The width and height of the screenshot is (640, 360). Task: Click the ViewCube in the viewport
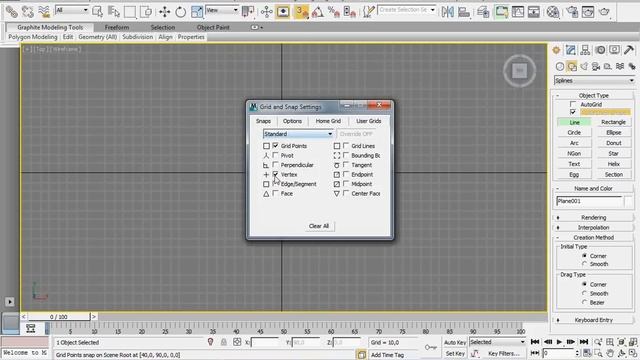[x=520, y=71]
